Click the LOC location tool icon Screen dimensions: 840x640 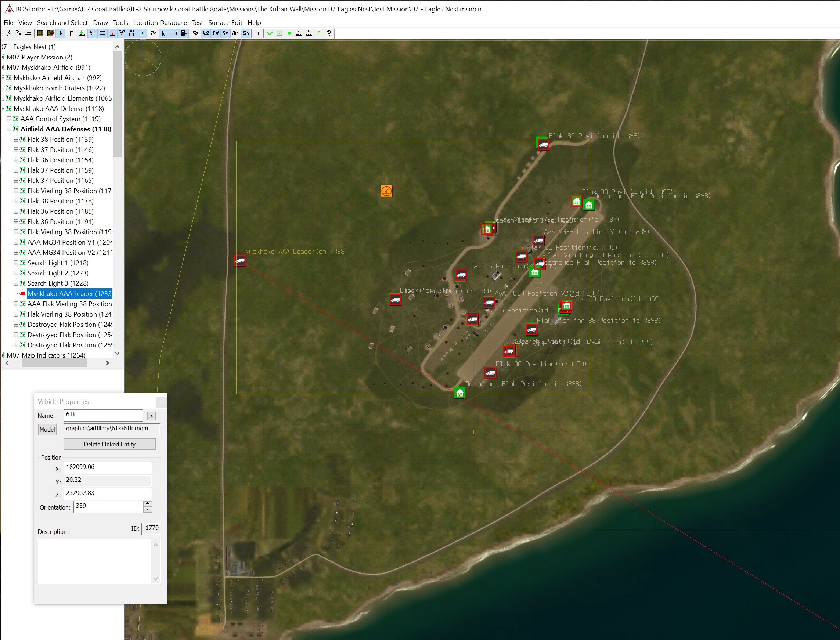point(257,33)
